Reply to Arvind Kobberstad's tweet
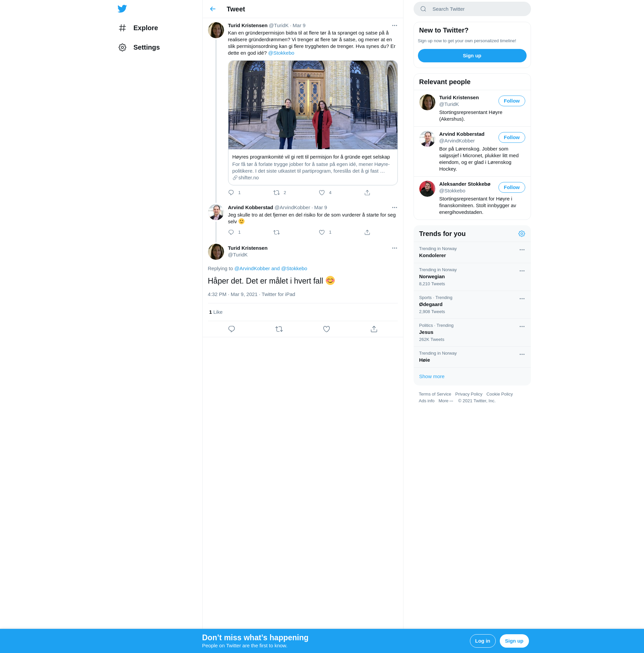The image size is (644, 653). [x=231, y=232]
